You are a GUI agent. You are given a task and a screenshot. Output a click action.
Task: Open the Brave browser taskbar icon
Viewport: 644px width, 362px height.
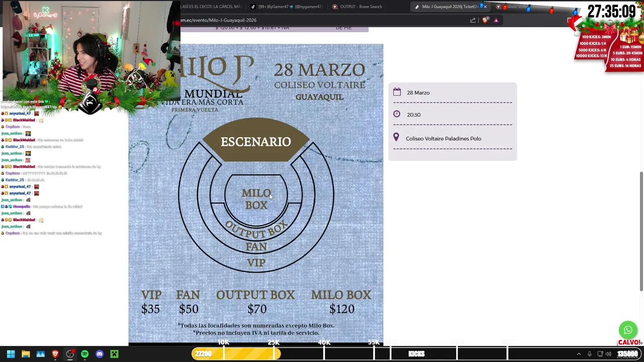point(55,354)
